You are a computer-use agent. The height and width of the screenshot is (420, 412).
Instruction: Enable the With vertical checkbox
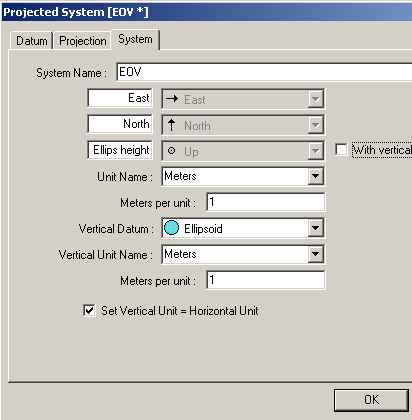click(x=341, y=149)
